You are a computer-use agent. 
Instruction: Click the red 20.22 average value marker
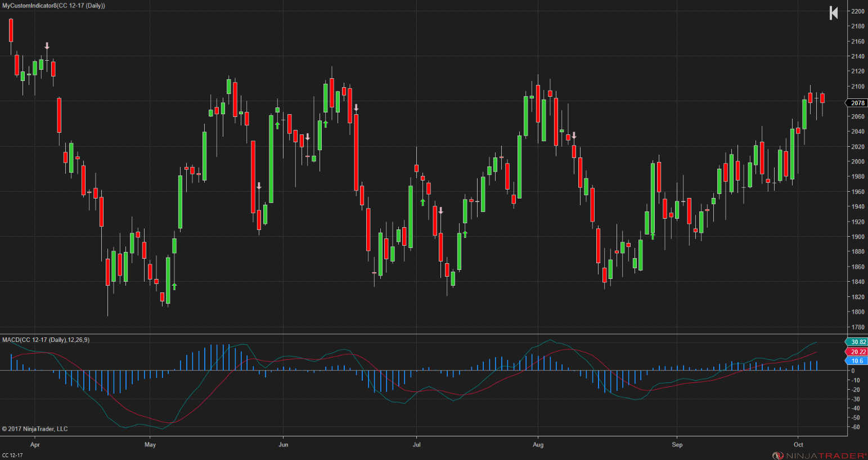click(x=857, y=351)
